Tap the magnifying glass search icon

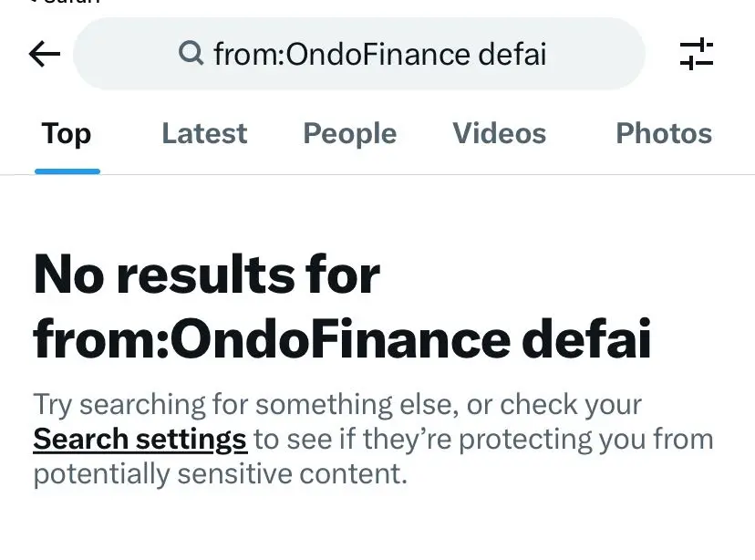[x=191, y=53]
